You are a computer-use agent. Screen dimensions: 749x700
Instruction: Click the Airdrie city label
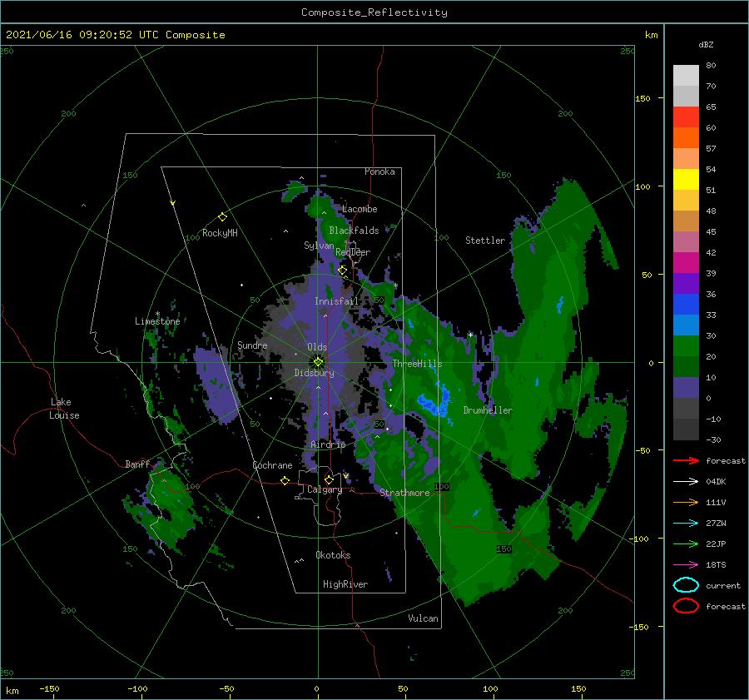tap(328, 444)
